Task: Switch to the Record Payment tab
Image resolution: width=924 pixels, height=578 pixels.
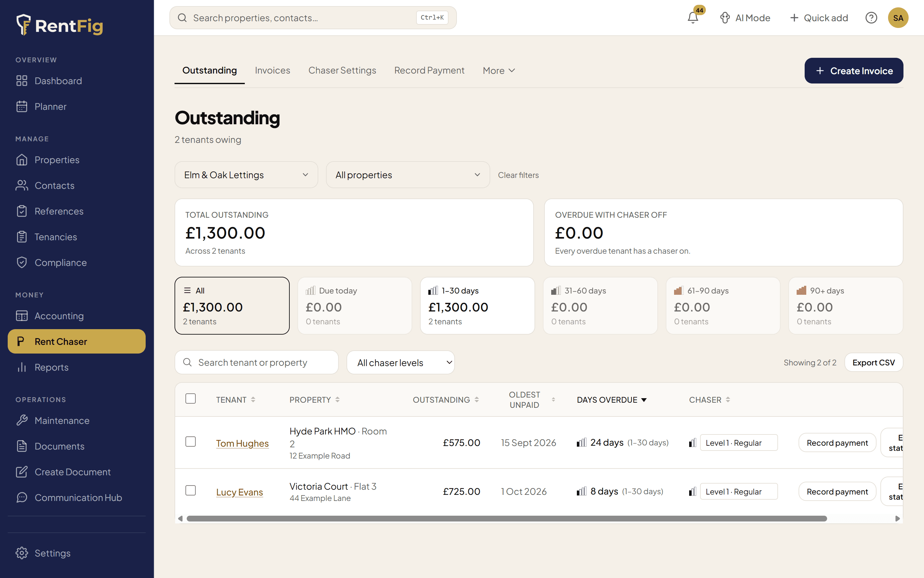Action: [429, 70]
